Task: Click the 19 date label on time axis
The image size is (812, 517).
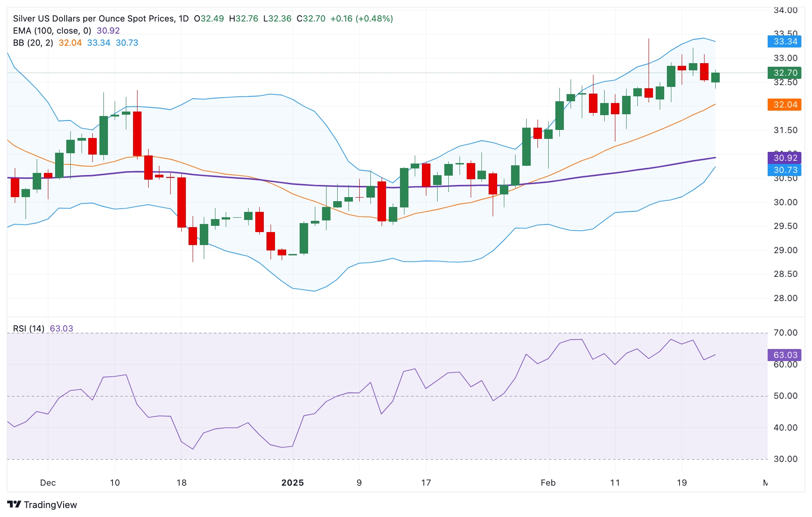Action: pyautogui.click(x=681, y=483)
